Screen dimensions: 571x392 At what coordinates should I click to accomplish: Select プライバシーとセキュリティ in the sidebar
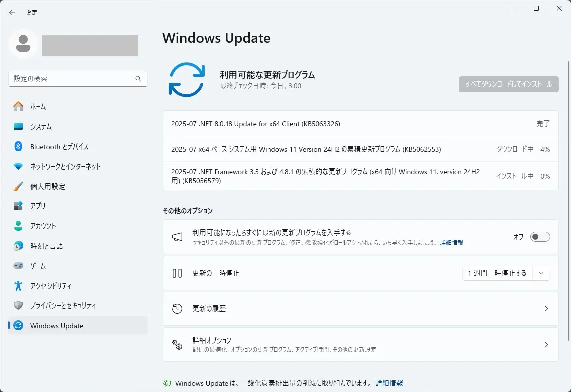[78, 305]
